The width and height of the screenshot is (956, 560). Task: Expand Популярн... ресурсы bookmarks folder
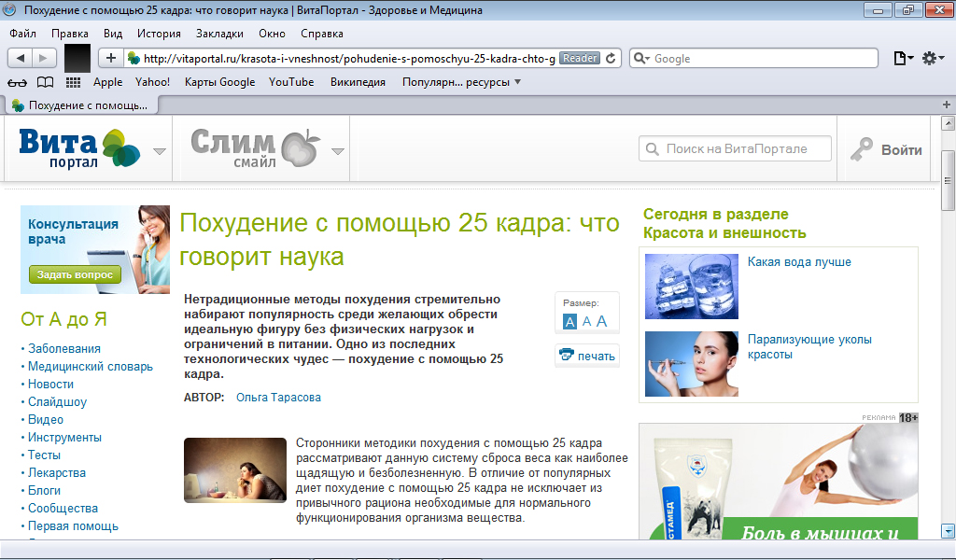click(x=461, y=81)
